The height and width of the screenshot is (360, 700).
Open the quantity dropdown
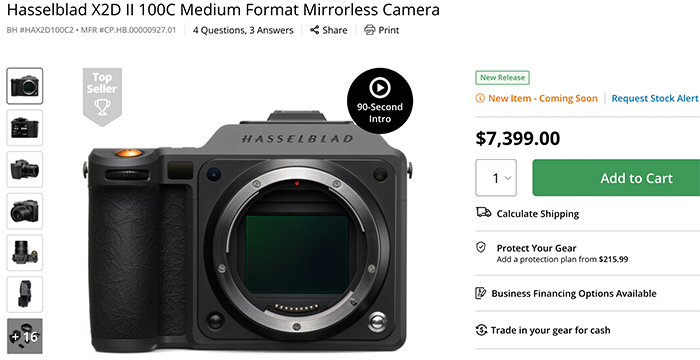coord(496,178)
